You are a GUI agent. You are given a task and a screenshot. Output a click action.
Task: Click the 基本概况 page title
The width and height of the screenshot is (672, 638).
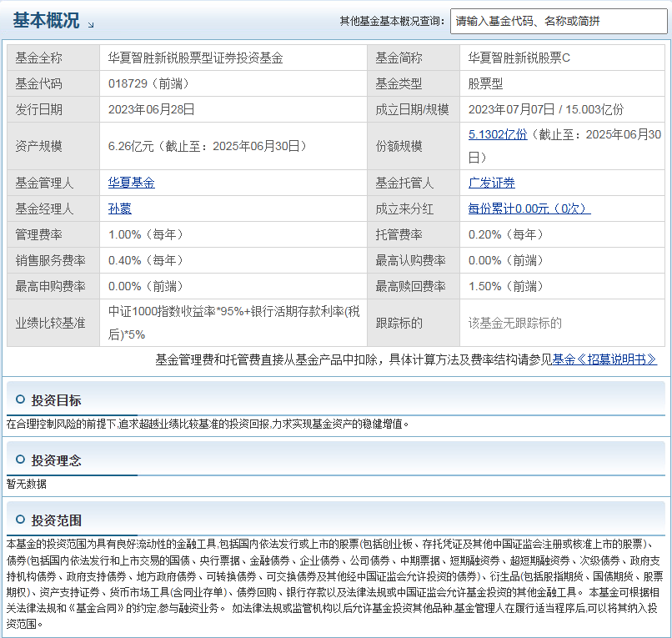tap(46, 21)
